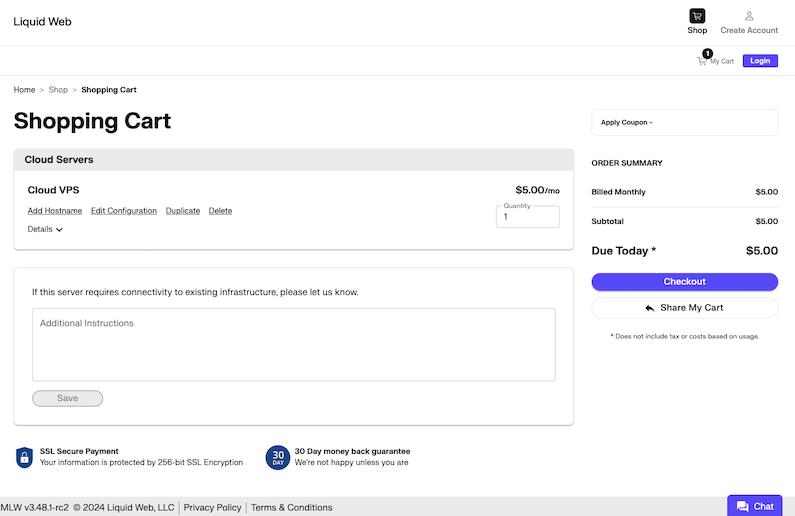Click Add Hostname link
Image resolution: width=795 pixels, height=516 pixels.
[x=55, y=211]
